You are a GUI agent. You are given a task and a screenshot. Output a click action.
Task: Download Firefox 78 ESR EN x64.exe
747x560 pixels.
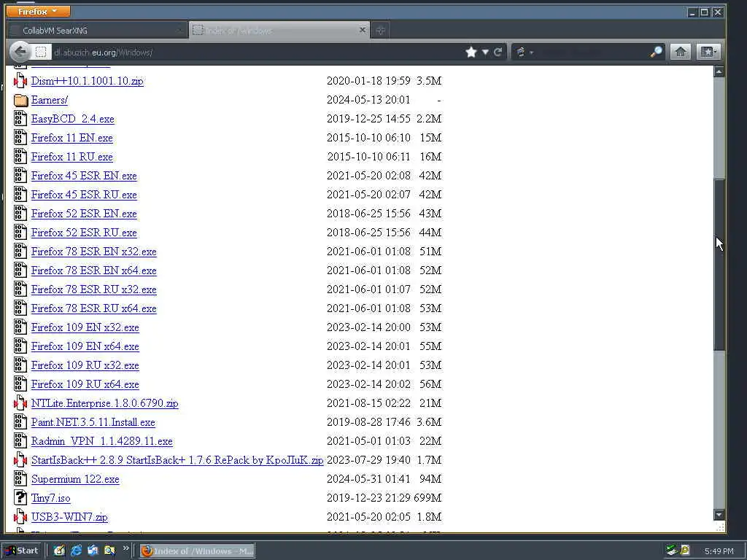pos(94,271)
